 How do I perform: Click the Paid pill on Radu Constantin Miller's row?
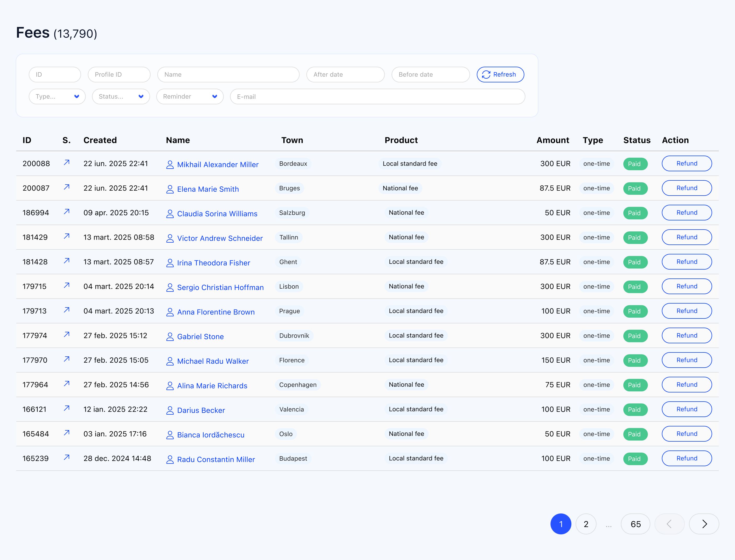click(635, 458)
